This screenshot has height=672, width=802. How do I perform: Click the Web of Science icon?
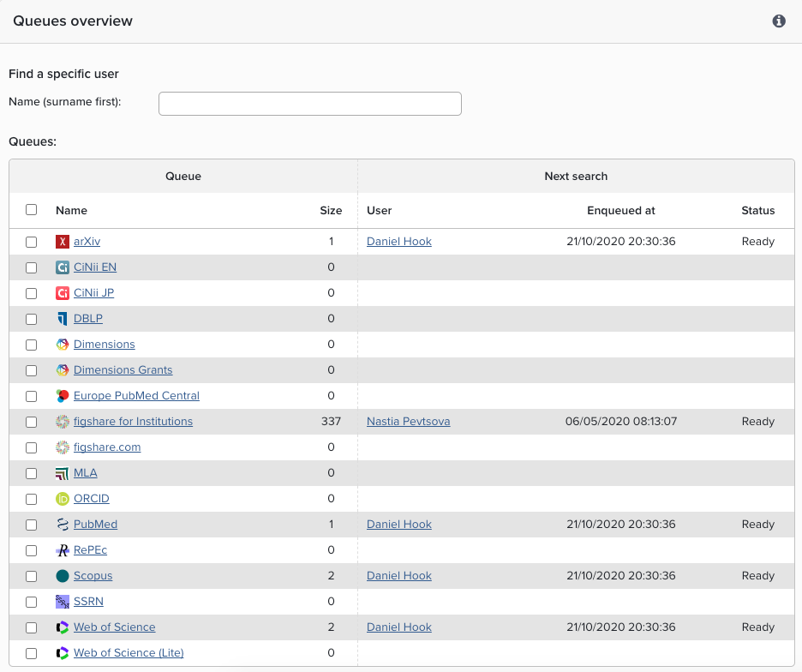[x=62, y=627]
